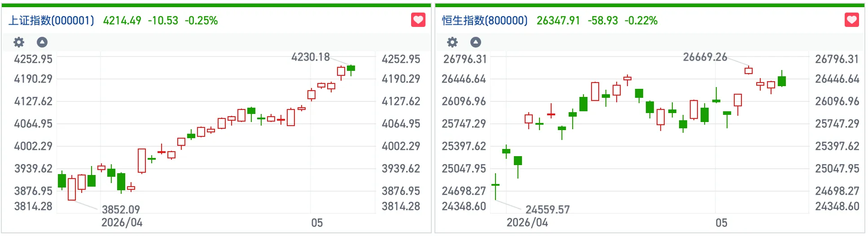The width and height of the screenshot is (868, 236).
Task: Open 恒生指数(800000) index title link
Action: click(485, 21)
